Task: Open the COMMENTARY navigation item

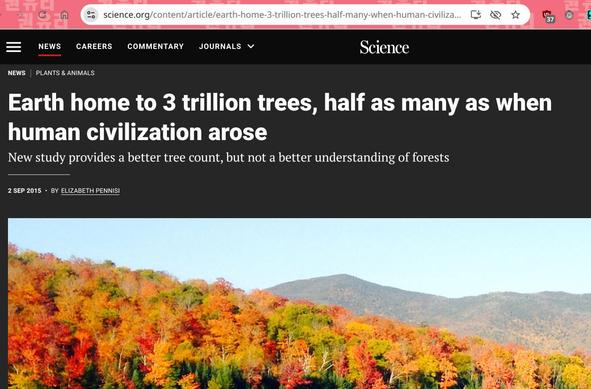Action: pyautogui.click(x=155, y=46)
